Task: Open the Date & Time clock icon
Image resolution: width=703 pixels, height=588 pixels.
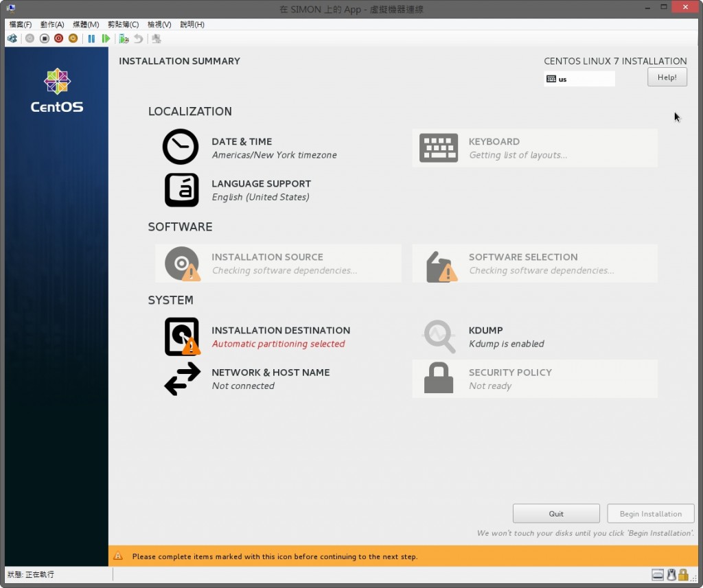Action: 181,147
